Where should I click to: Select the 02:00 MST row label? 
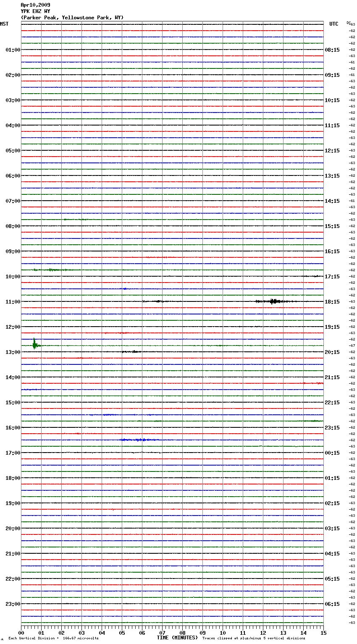point(13,75)
